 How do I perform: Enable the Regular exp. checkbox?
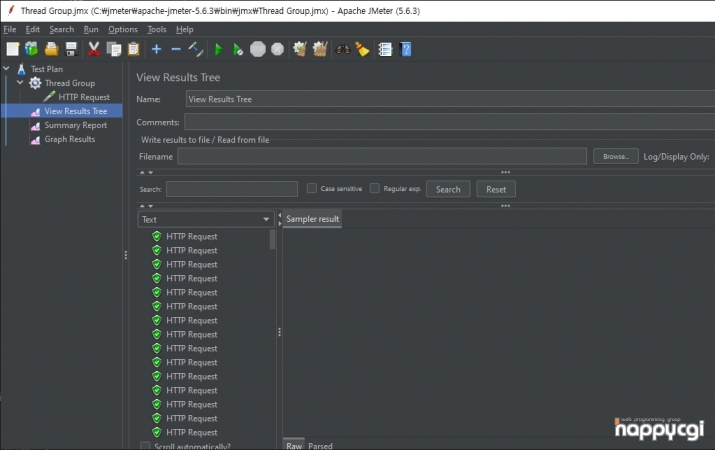(374, 188)
